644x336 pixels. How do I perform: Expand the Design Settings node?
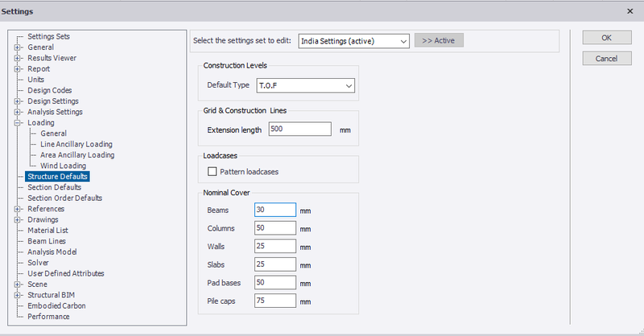click(17, 101)
